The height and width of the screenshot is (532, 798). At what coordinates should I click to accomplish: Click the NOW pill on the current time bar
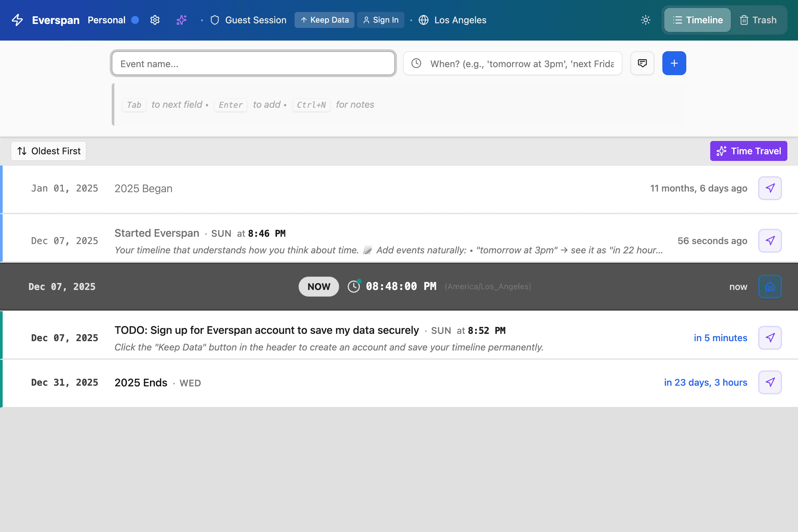(x=318, y=286)
